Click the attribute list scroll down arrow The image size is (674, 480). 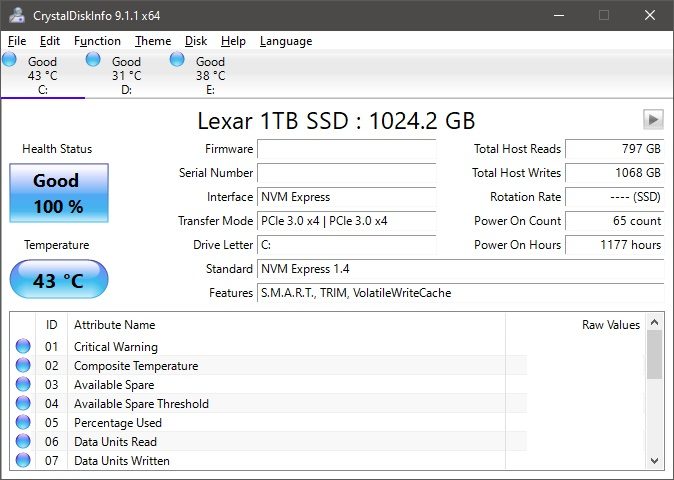point(654,461)
